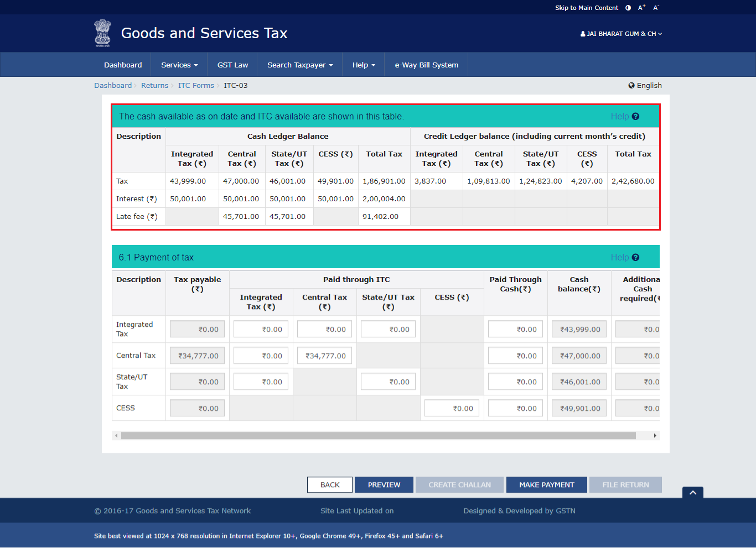Click the FILE RETURN button

pyautogui.click(x=625, y=485)
